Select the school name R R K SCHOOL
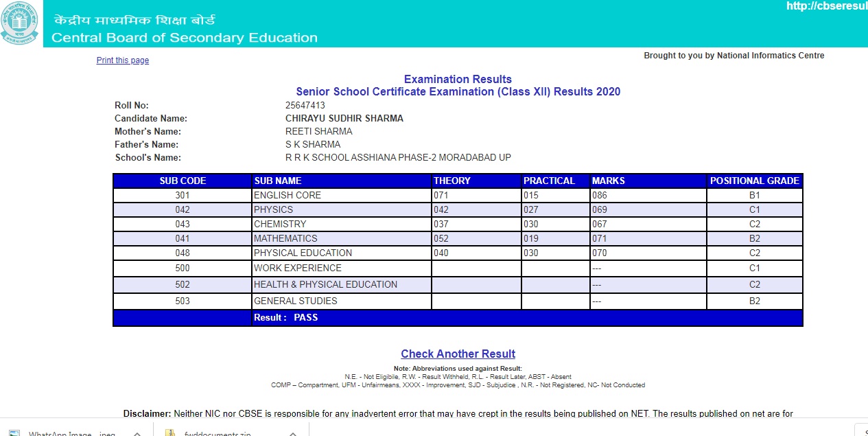Image resolution: width=868 pixels, height=436 pixels. coord(398,158)
